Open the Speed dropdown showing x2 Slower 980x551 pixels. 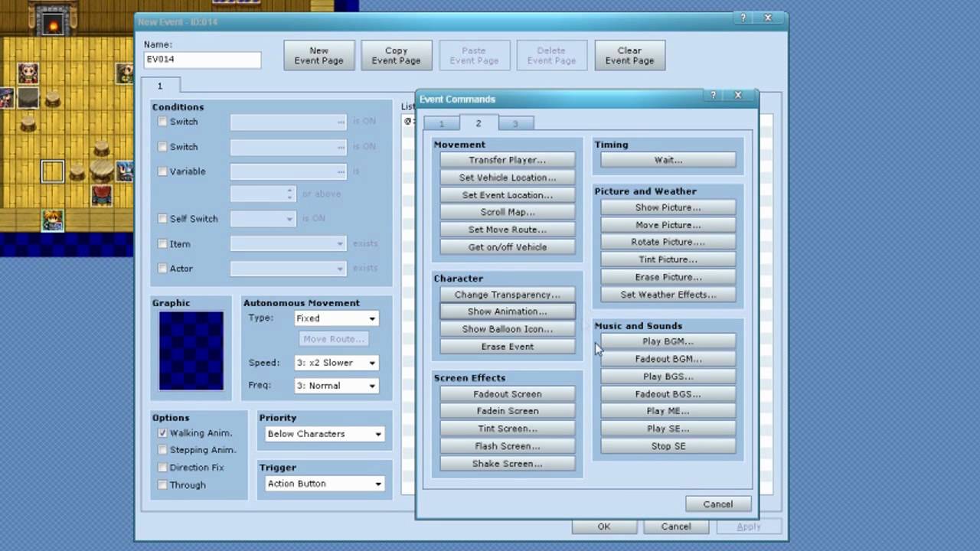[x=336, y=363]
